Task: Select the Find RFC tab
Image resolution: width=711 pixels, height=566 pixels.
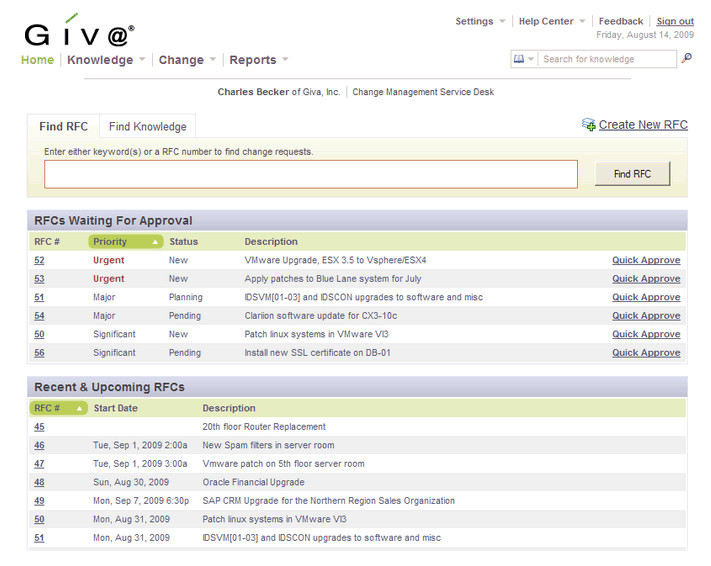Action: point(63,127)
